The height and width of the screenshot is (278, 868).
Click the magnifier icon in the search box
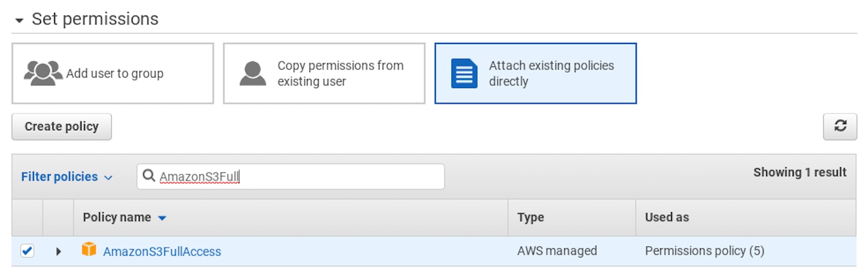[x=149, y=176]
